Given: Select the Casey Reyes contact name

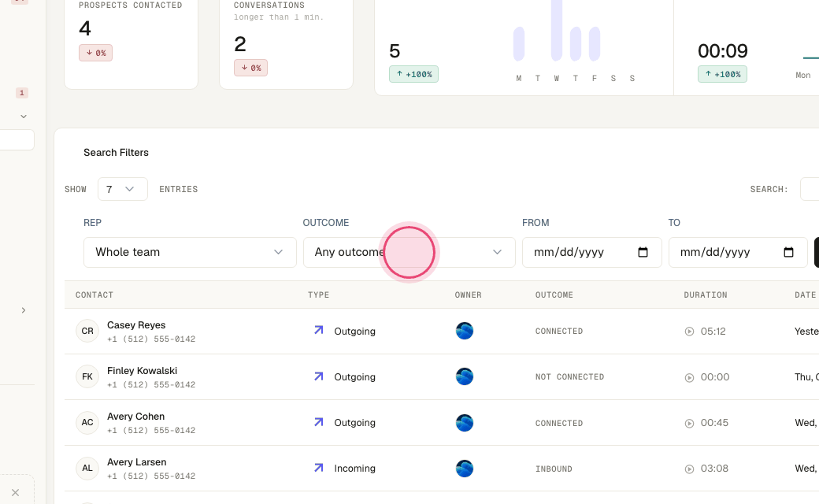Looking at the screenshot, I should (136, 325).
